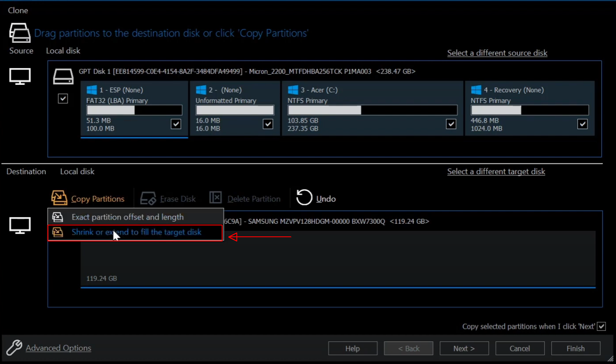Click the FAT32 (LBA) Primary text
The width and height of the screenshot is (616, 364).
(117, 101)
